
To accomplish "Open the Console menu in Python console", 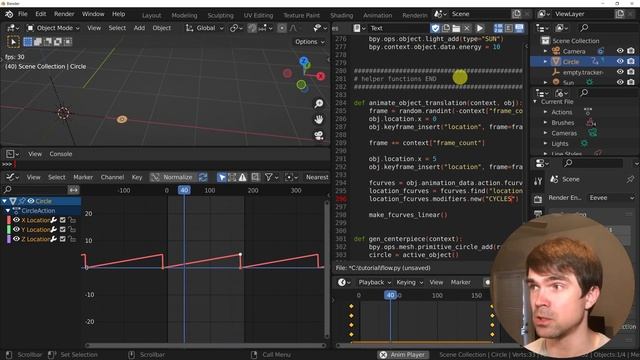I will click(x=61, y=154).
